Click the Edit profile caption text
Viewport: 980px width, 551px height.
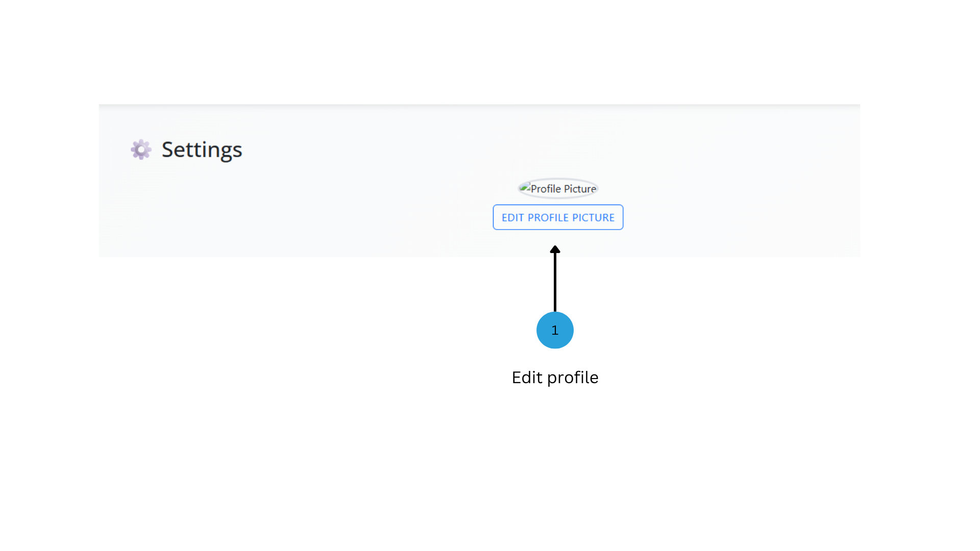[x=555, y=378]
